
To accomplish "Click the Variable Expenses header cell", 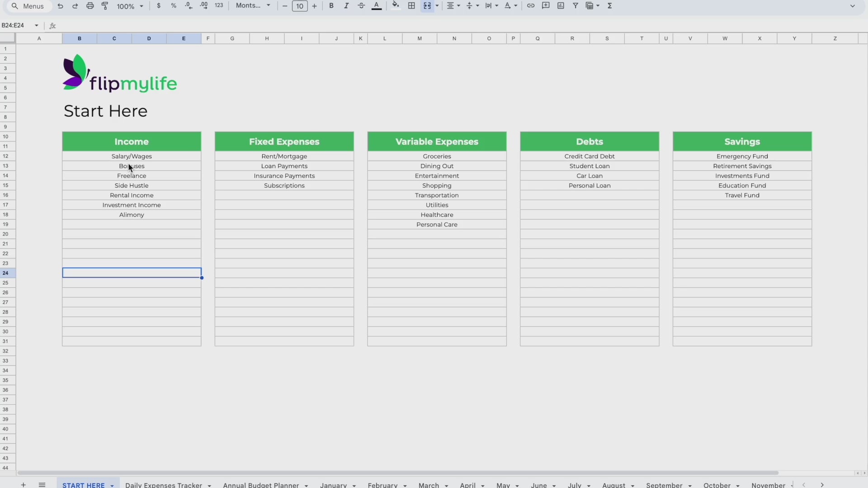I will pyautogui.click(x=437, y=142).
